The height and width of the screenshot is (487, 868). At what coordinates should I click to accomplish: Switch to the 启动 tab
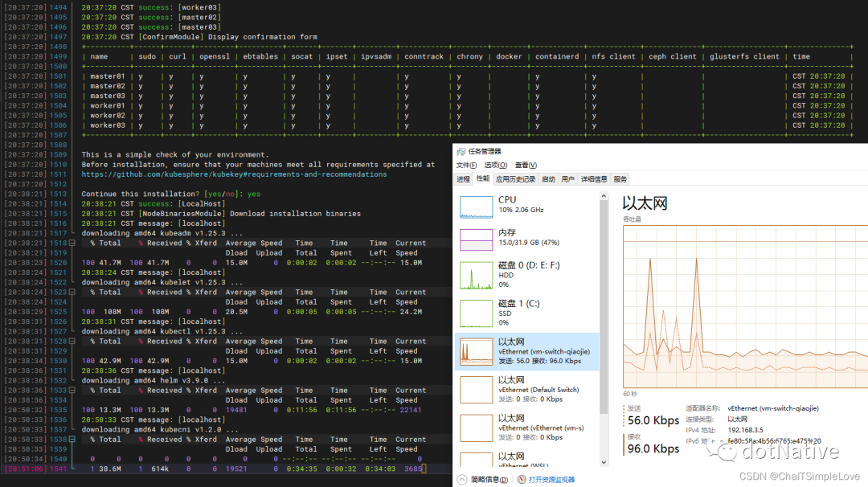coord(548,178)
